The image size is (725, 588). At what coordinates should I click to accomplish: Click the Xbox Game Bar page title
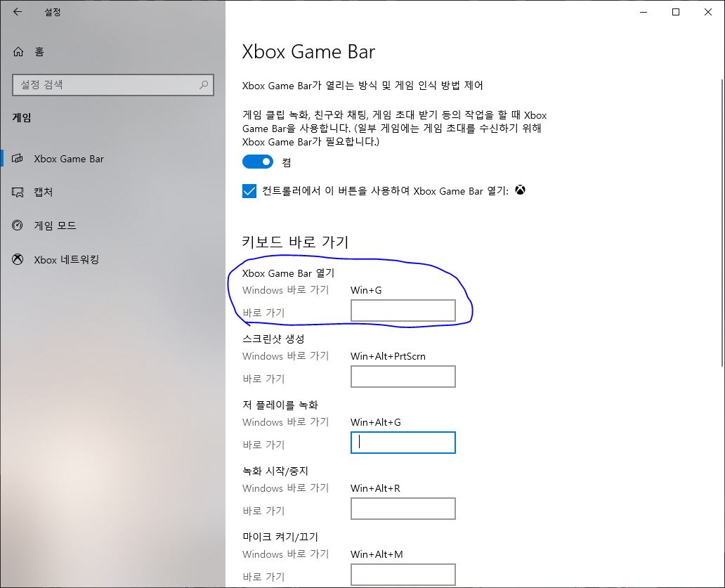(x=308, y=51)
